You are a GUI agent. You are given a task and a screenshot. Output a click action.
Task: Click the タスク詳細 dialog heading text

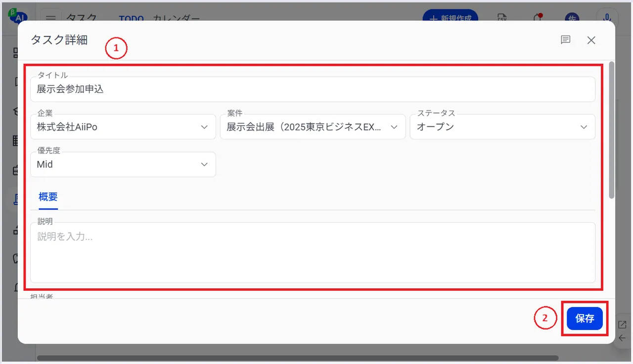tap(59, 40)
